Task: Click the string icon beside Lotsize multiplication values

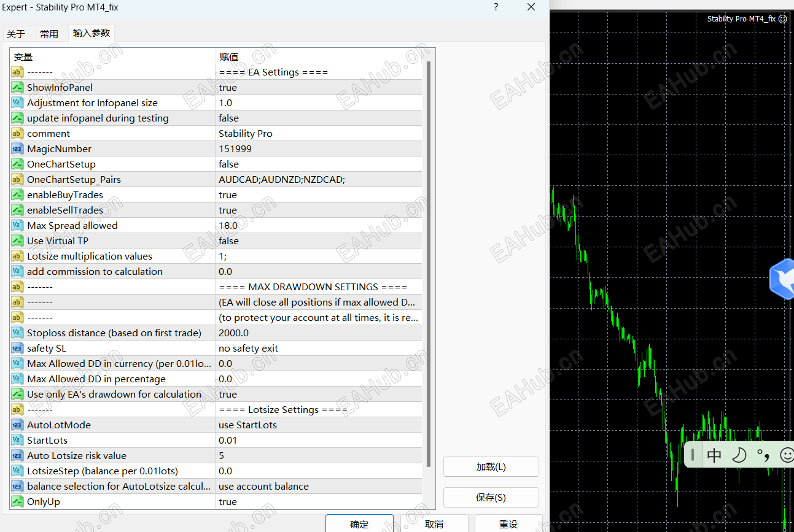Action: click(17, 256)
